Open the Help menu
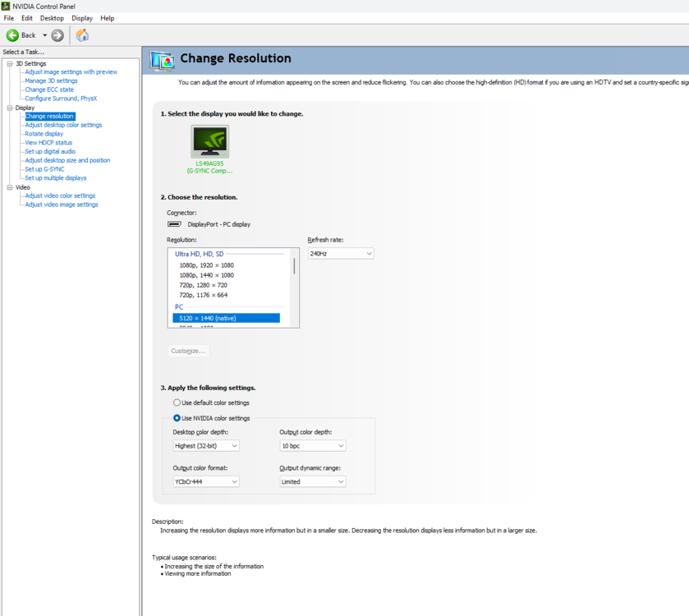Viewport: 689px width, 616px height. point(108,18)
